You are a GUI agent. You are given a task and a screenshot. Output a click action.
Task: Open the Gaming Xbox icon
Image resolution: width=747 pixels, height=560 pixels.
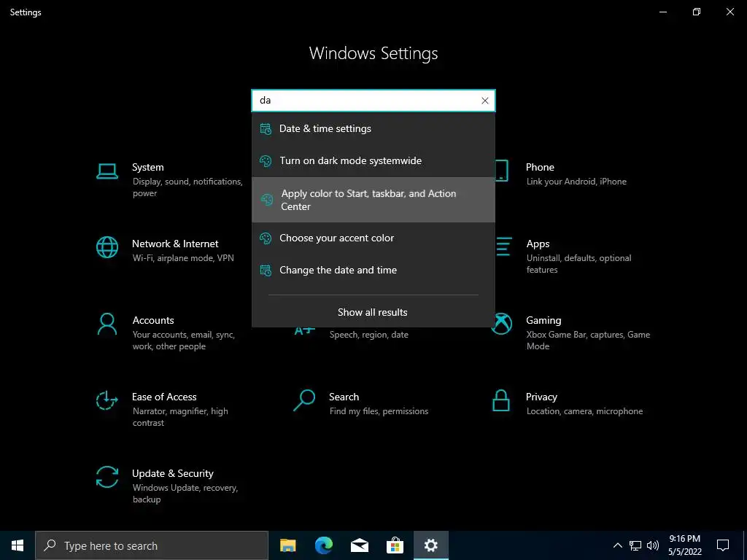pos(502,324)
